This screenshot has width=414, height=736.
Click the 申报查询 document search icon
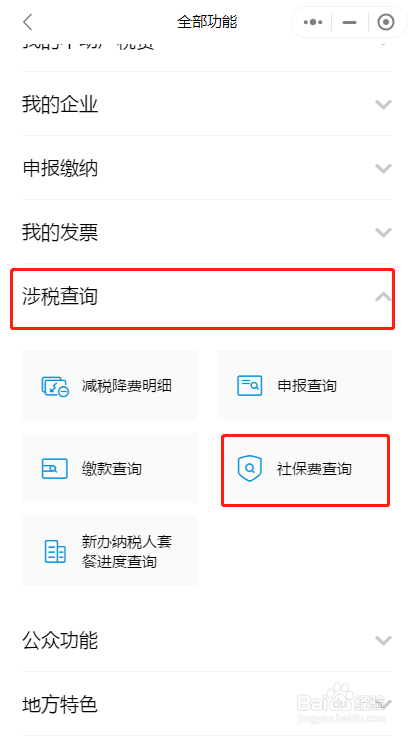[249, 386]
